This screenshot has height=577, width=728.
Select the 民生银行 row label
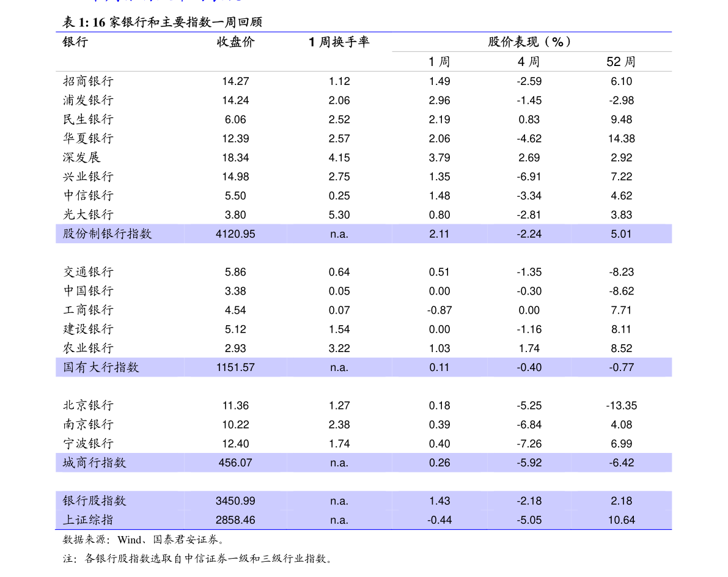point(88,119)
